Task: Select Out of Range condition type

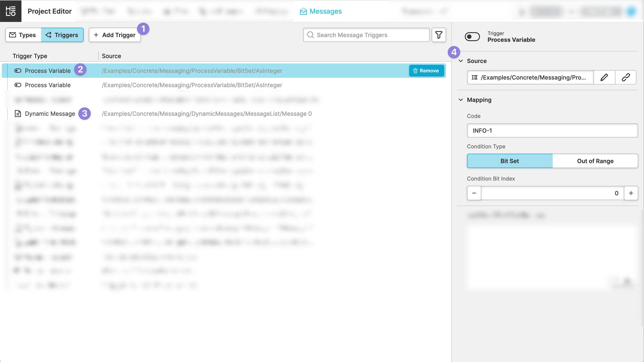Action: coord(595,161)
